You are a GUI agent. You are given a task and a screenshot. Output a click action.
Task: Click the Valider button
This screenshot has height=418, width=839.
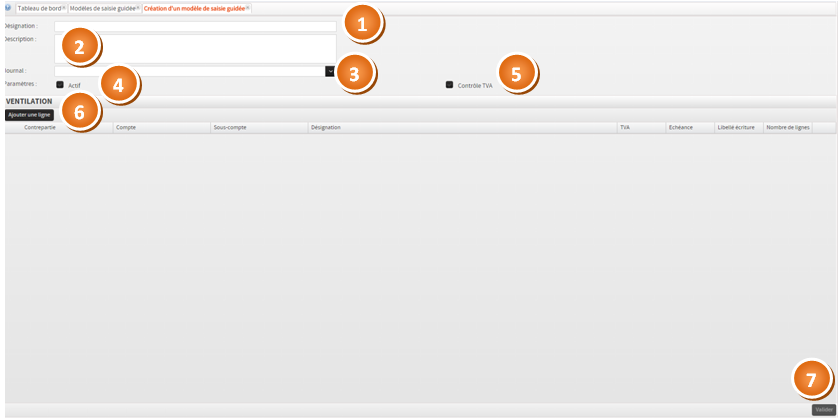[x=824, y=409]
